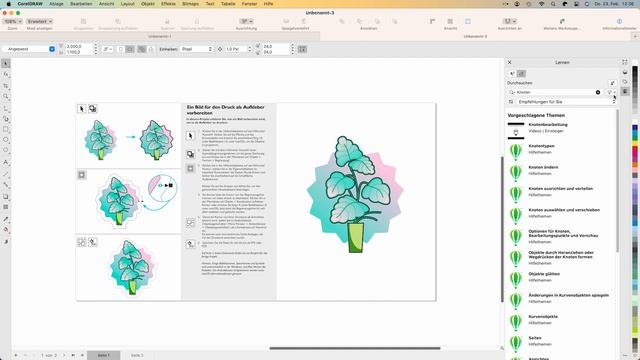This screenshot has height=360, width=640.
Task: Open the Empfehlungen für Sie dropdown
Action: (567, 102)
